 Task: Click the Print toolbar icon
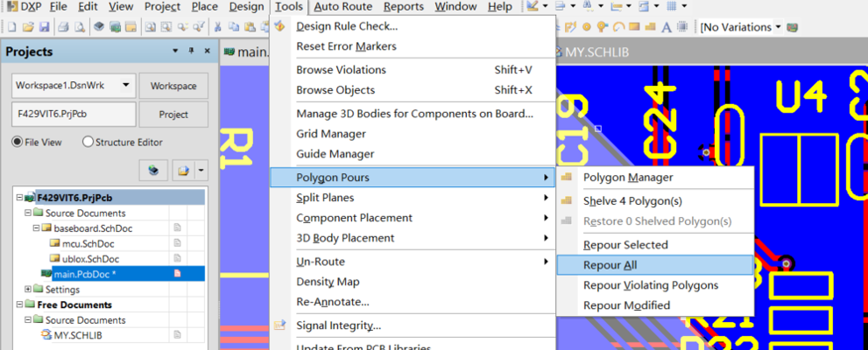tap(64, 27)
